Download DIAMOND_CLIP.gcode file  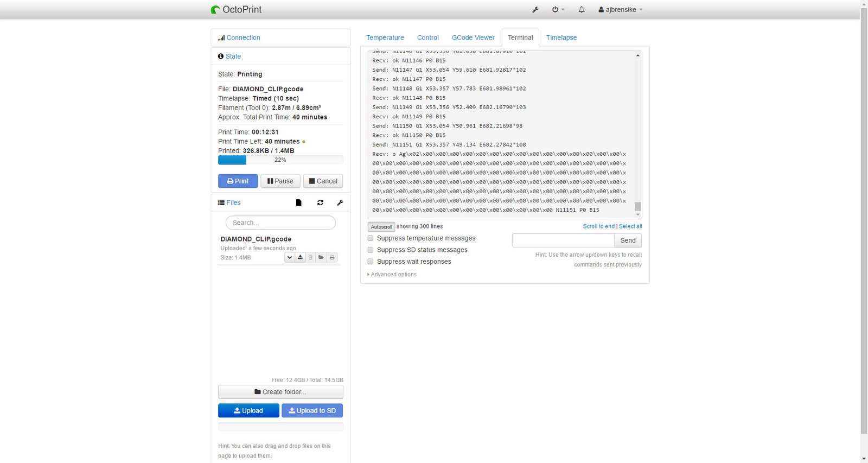[300, 257]
